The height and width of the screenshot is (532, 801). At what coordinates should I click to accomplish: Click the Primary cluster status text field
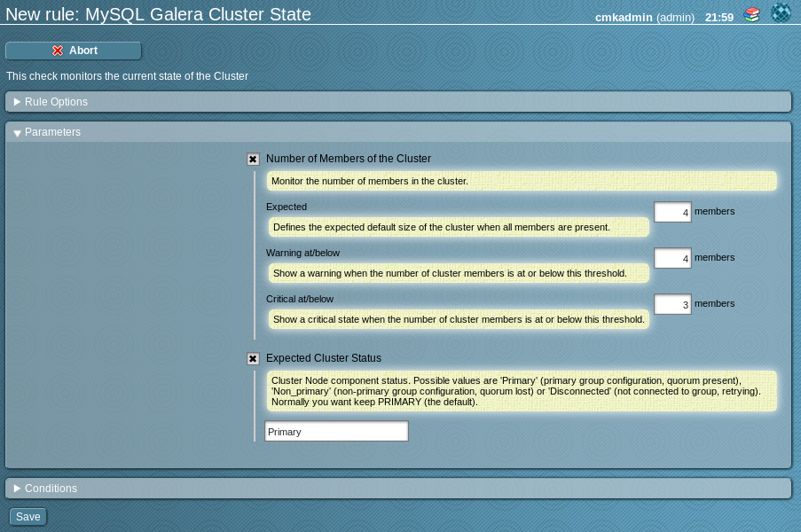[336, 431]
